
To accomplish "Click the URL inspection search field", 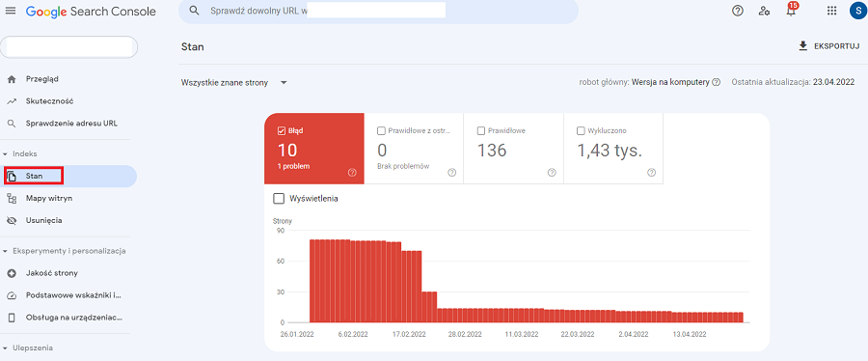I will (378, 11).
